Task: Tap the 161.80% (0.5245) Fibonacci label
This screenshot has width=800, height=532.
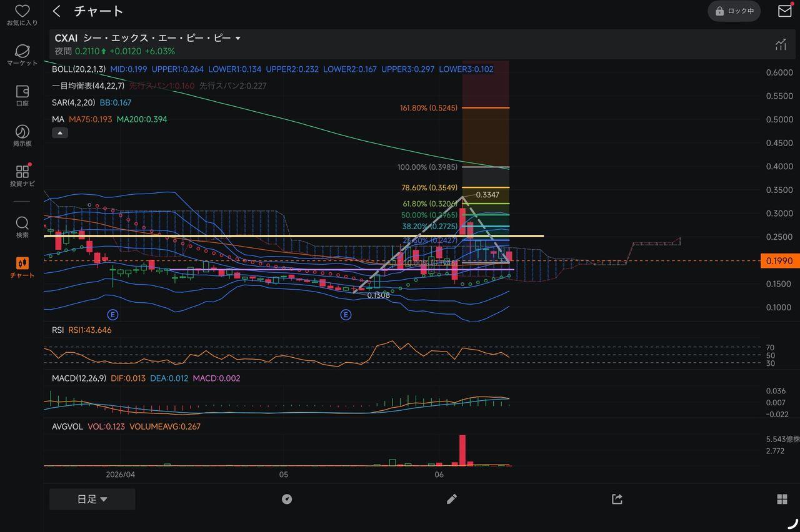Action: (x=429, y=108)
